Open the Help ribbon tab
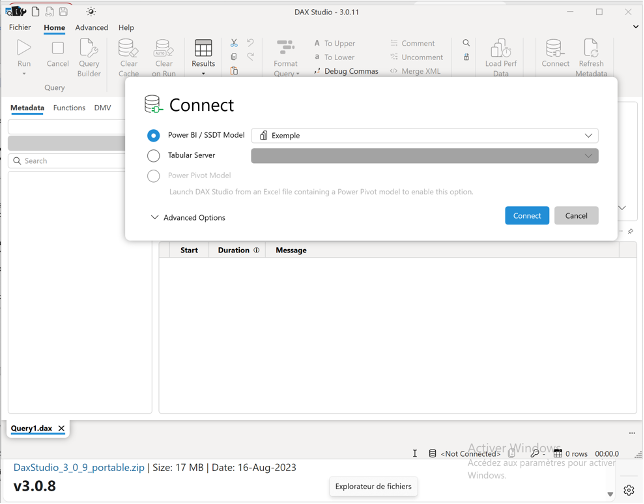The image size is (644, 504). [x=126, y=28]
